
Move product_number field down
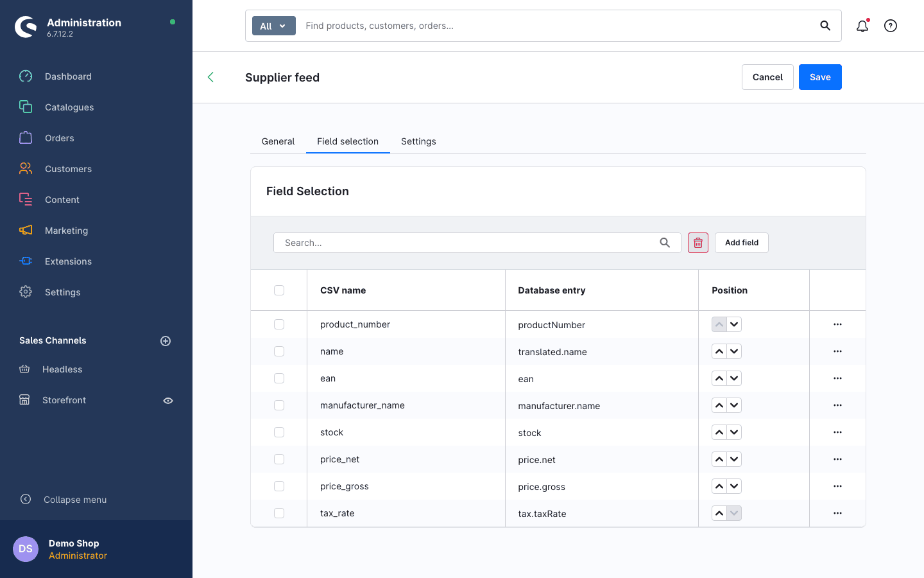click(x=734, y=324)
